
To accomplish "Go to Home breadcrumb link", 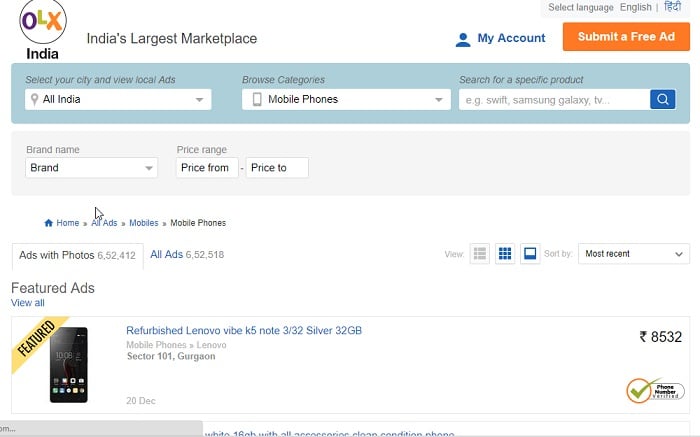I will [x=67, y=223].
